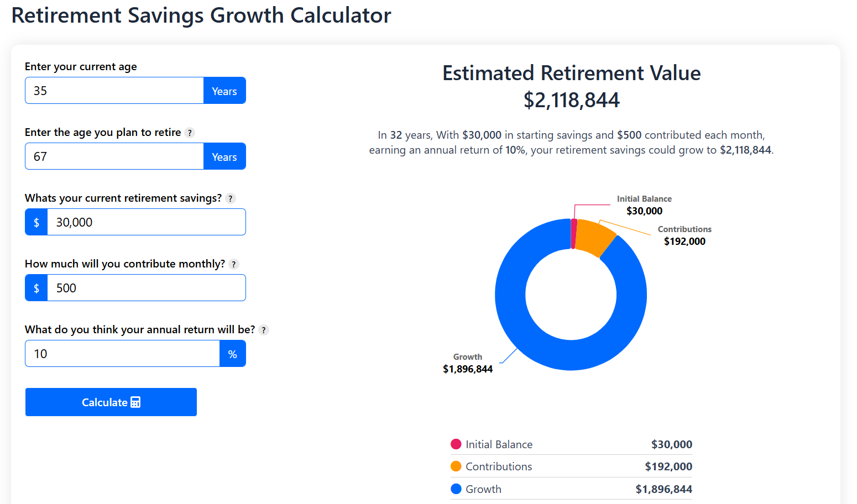Click the help icon for monthly contribution question
Viewport: 857px width, 504px height.
pyautogui.click(x=233, y=264)
